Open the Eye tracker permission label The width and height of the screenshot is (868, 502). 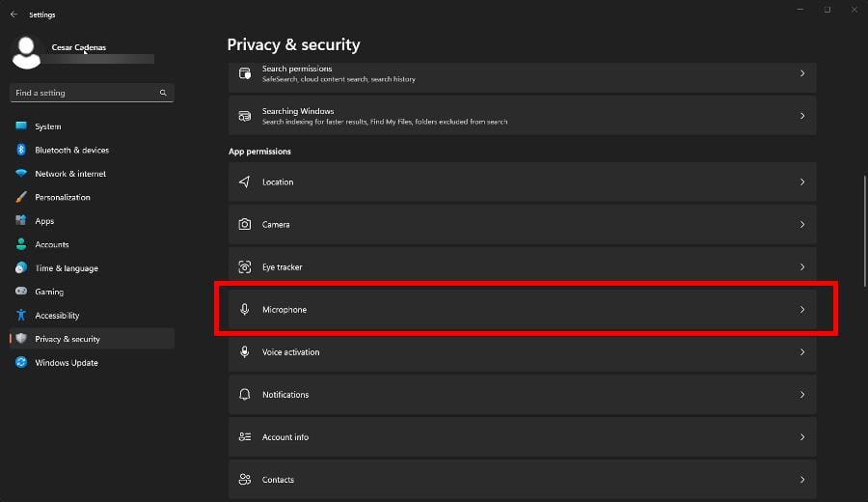tap(282, 267)
